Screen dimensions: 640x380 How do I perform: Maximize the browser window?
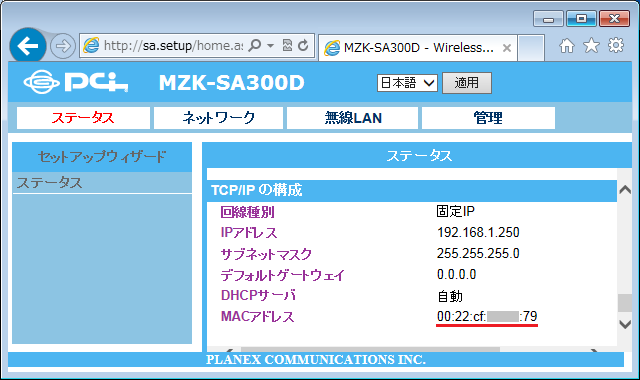581,19
